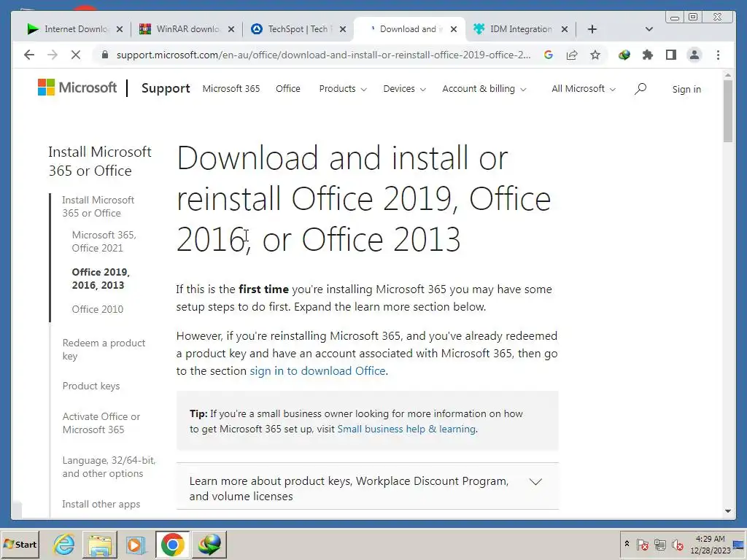747x560 pixels.
Task: Click the Microsoft logo
Action: tap(77, 87)
